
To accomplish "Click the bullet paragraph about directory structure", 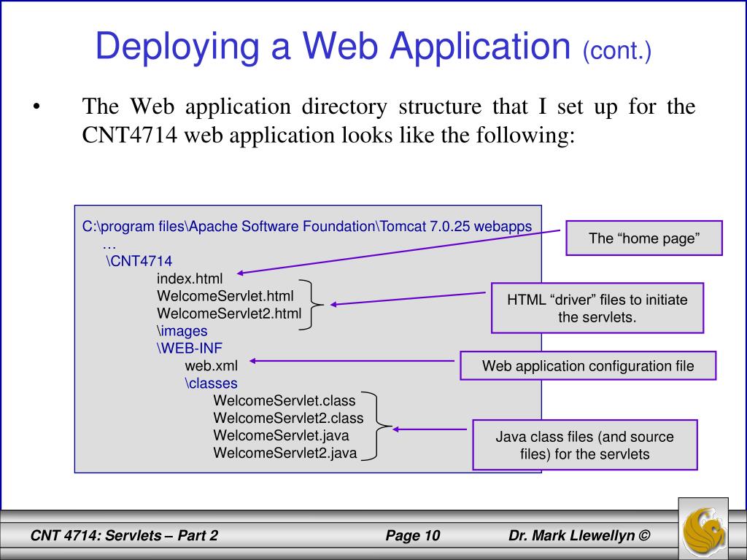I will pyautogui.click(x=389, y=120).
